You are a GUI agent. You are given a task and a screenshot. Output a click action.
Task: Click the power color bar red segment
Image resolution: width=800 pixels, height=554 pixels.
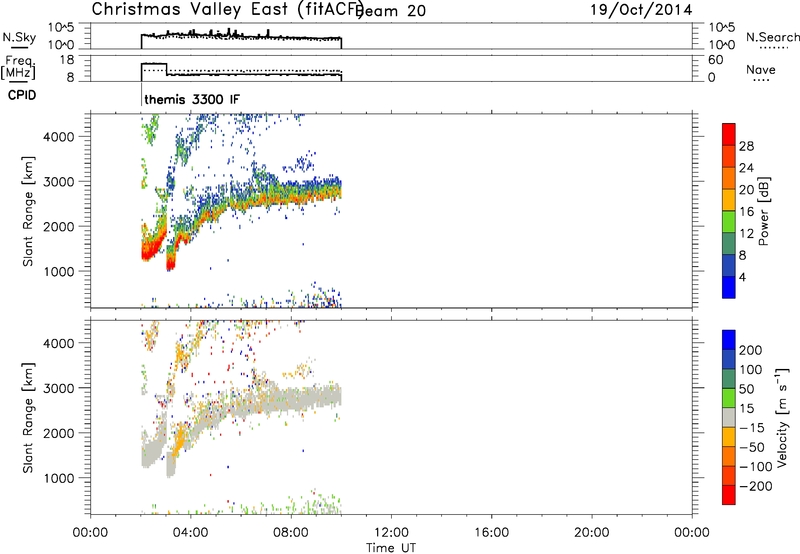[729, 135]
